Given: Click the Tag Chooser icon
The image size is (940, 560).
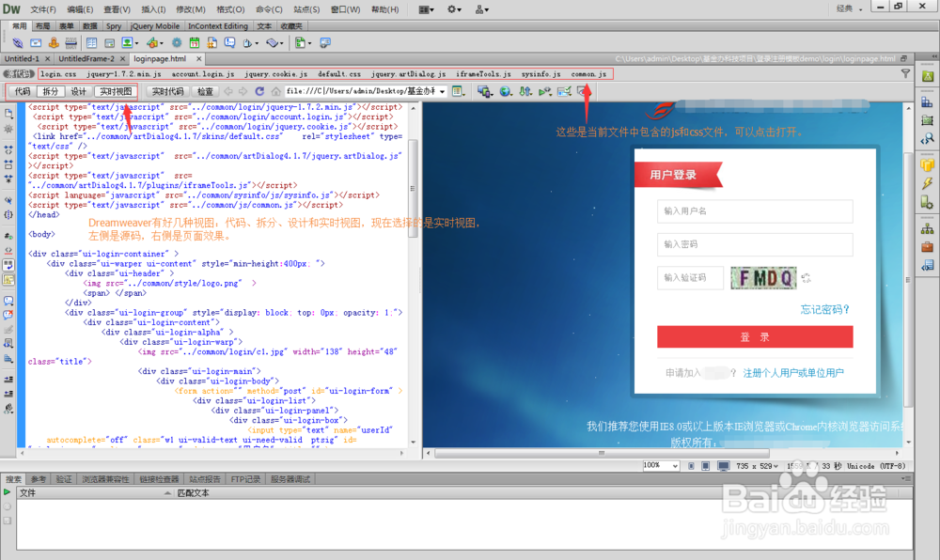Looking at the screenshot, I should click(325, 42).
